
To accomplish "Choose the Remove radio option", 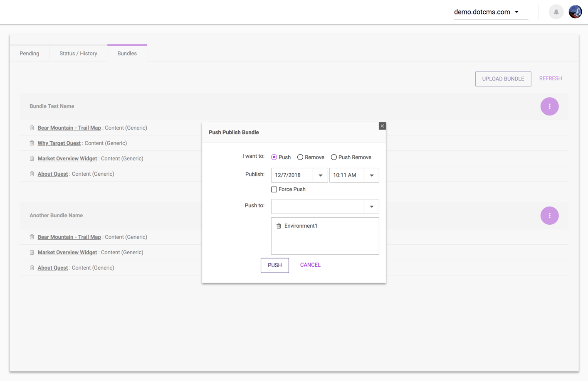I will coord(300,157).
